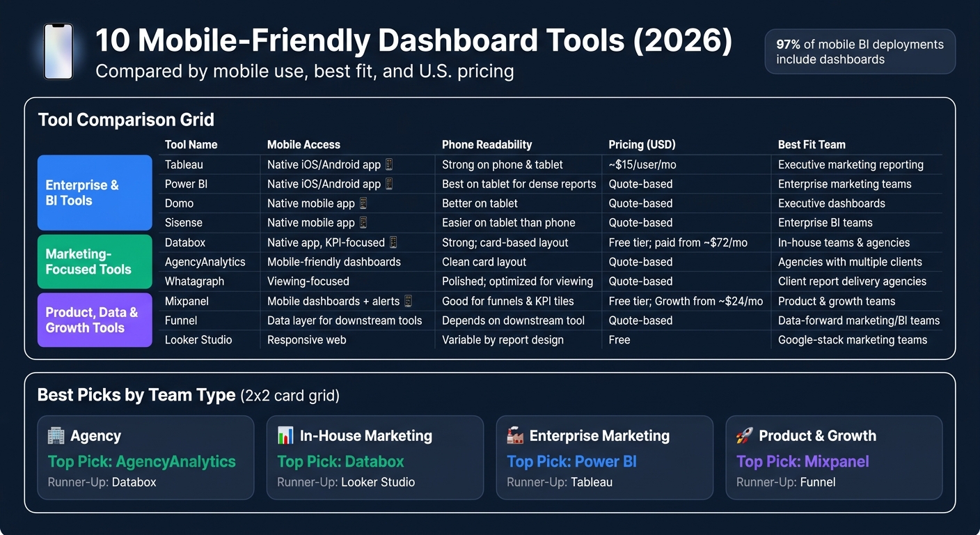Click Runner-Up: Looker Studio text
This screenshot has width=980, height=535.
pos(346,482)
